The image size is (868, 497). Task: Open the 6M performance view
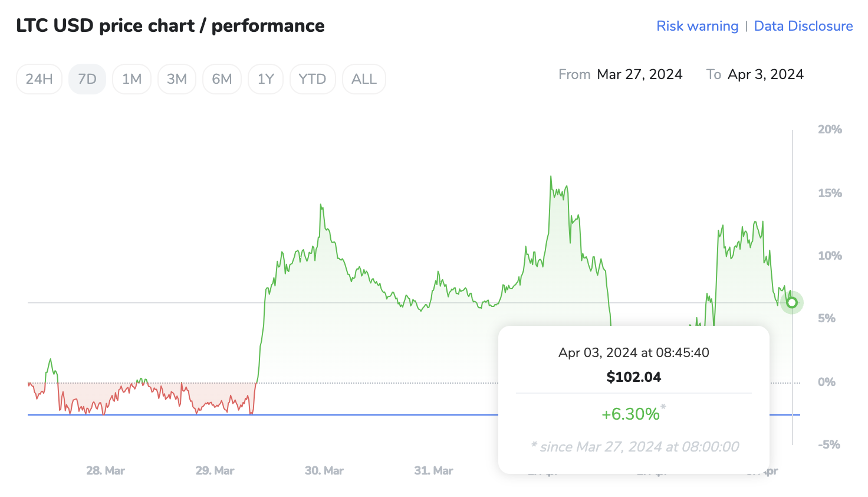click(x=222, y=79)
